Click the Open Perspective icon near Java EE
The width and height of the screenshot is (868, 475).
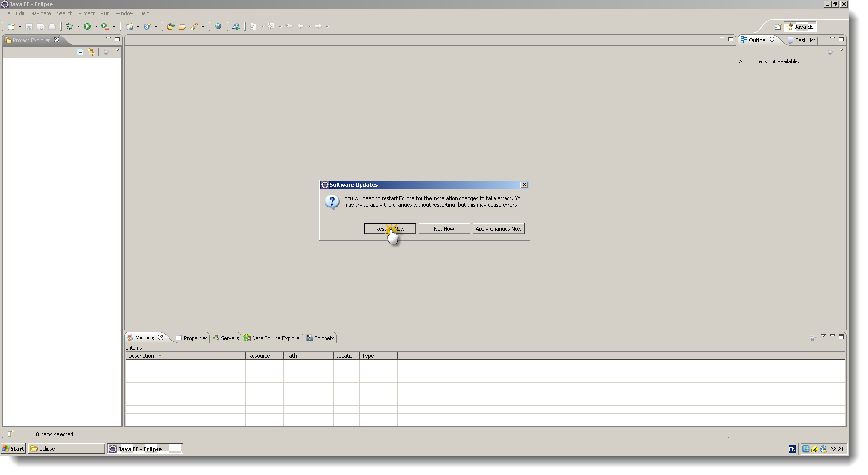pyautogui.click(x=778, y=26)
